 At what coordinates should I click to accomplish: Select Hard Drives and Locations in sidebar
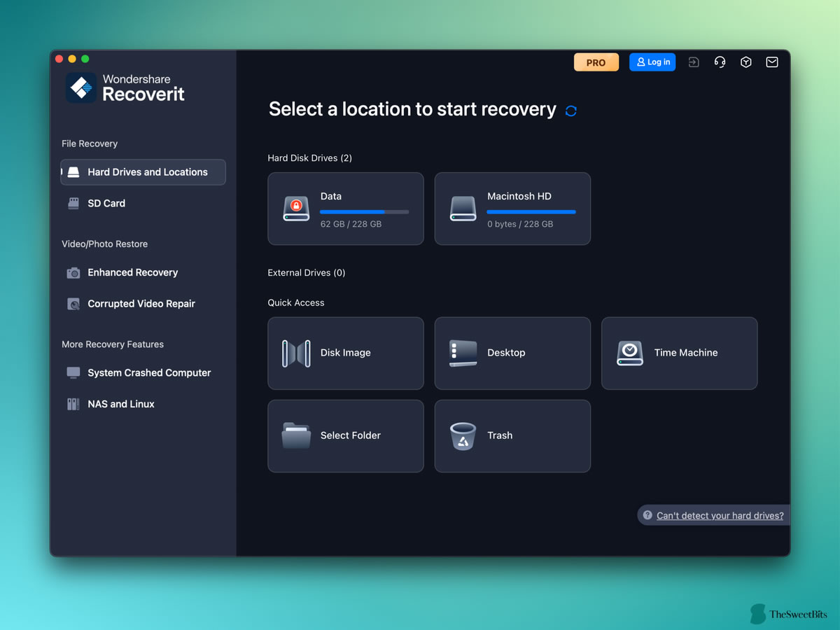pos(143,172)
